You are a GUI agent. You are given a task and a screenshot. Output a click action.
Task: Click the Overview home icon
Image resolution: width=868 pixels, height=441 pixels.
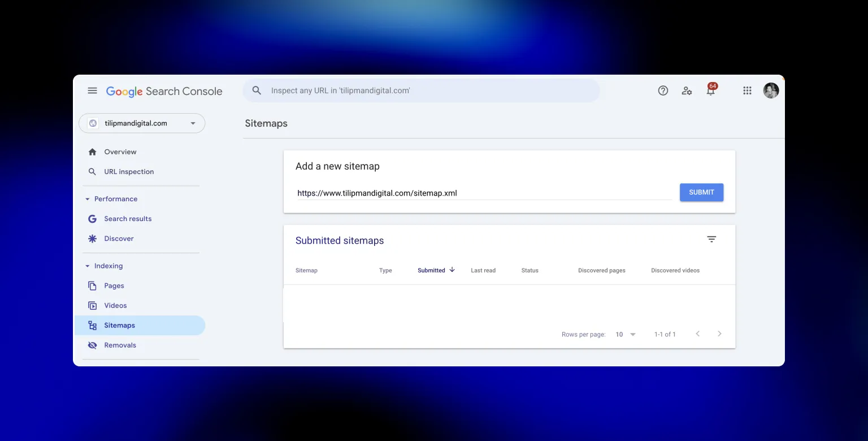[92, 152]
